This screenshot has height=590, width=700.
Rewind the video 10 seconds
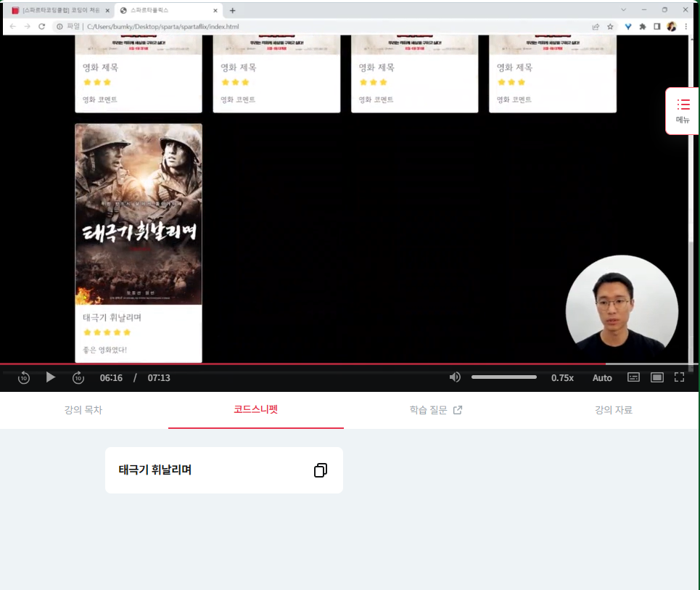click(x=24, y=378)
